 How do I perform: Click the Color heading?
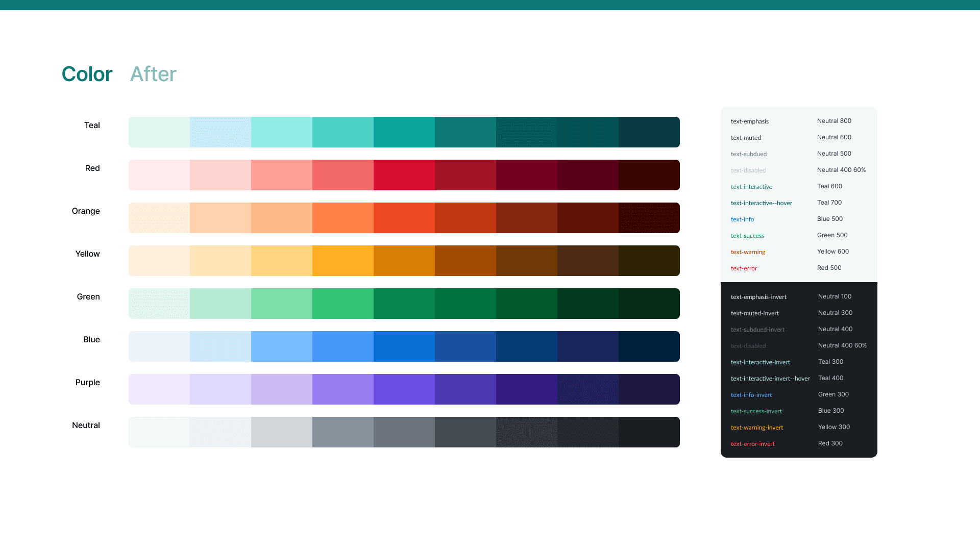point(87,74)
